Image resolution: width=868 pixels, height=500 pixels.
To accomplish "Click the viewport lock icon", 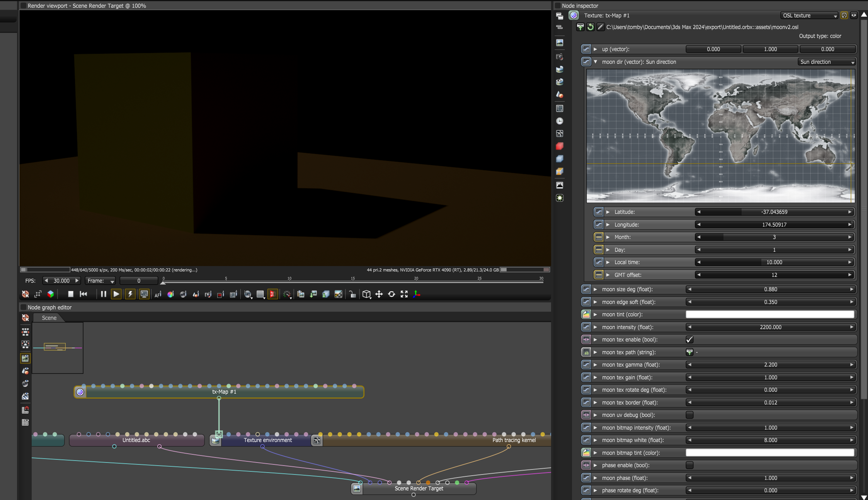I will coord(352,295).
